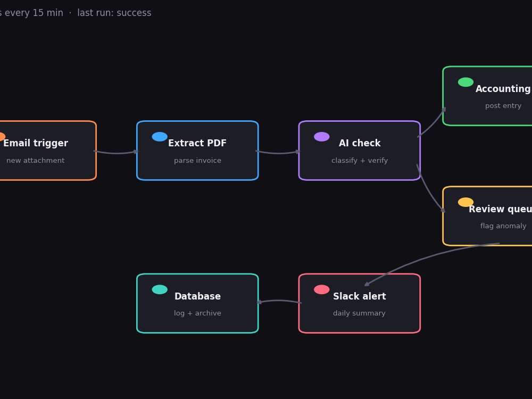This screenshot has width=532, height=399.
Task: Click the 'flag anomaly' subtitle
Action: (503, 226)
